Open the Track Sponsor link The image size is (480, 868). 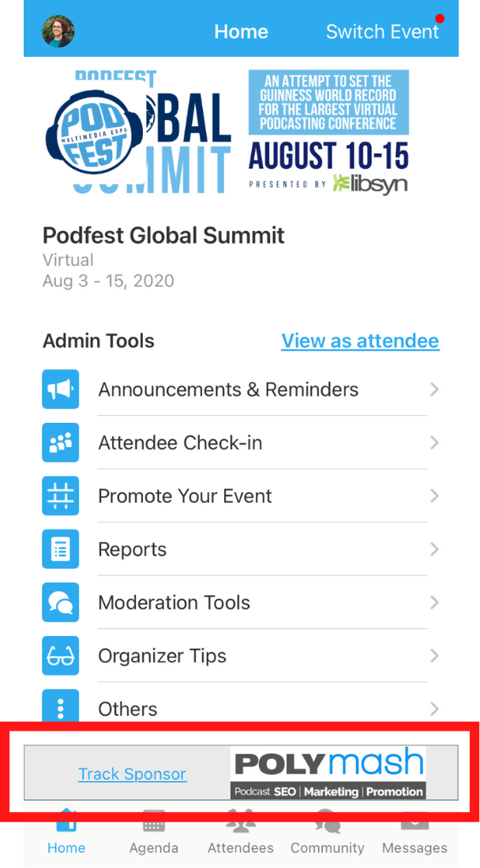[x=132, y=774]
